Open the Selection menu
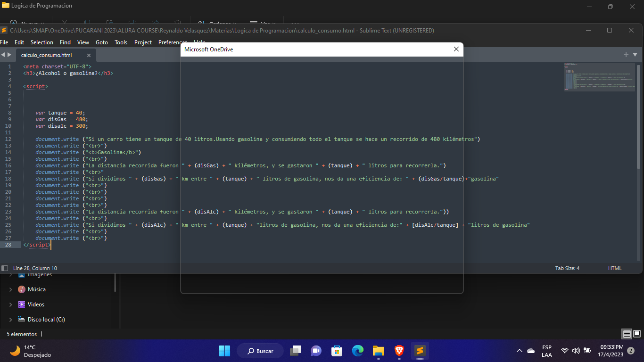This screenshot has height=362, width=644. pos(42,42)
